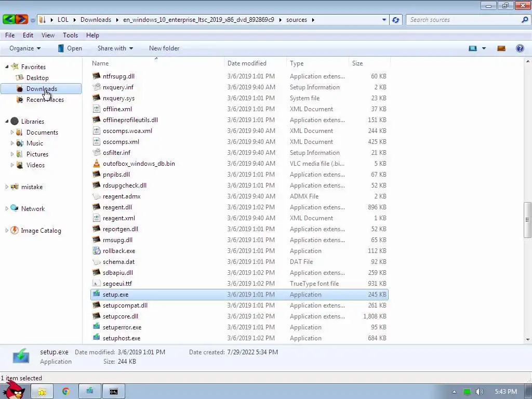Screen dimensions: 532x399
Task: Toggle the preview pane icon
Action: pyautogui.click(x=501, y=48)
